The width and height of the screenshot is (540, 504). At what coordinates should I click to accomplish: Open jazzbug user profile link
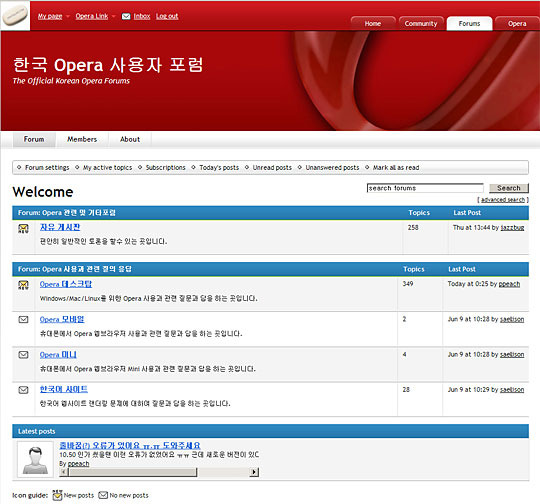[512, 228]
